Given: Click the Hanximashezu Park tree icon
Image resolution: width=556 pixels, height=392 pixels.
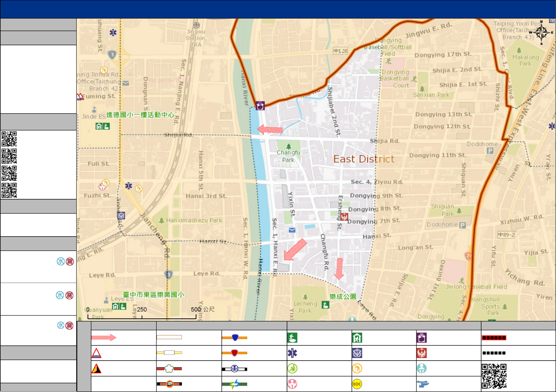Looking at the screenshot, I should pos(162,220).
